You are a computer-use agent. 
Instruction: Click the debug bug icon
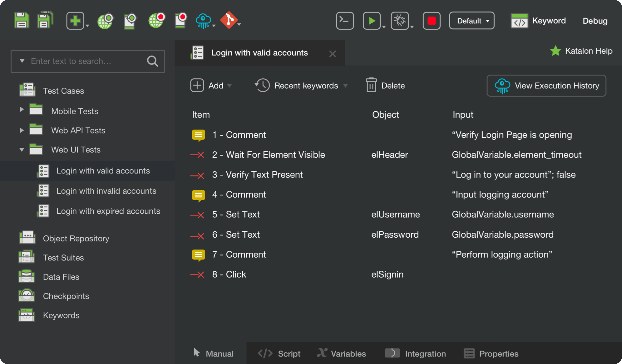tap(400, 21)
